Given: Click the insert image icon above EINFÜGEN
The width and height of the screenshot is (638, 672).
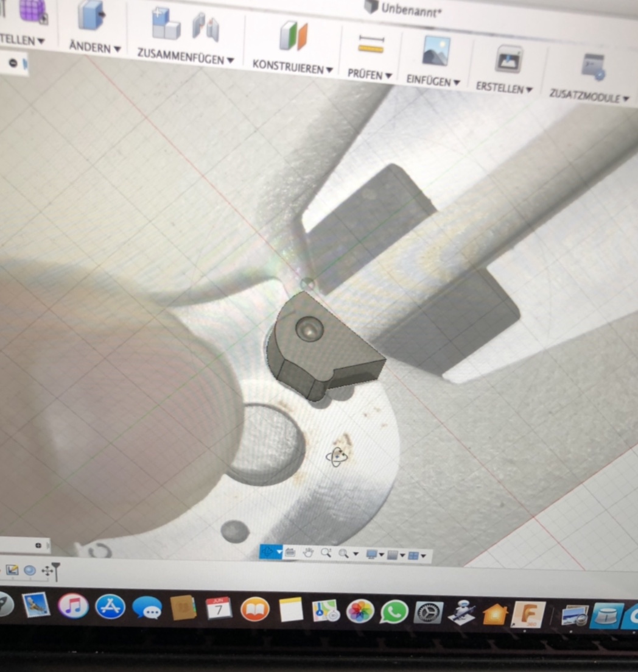Looking at the screenshot, I should coord(436,52).
